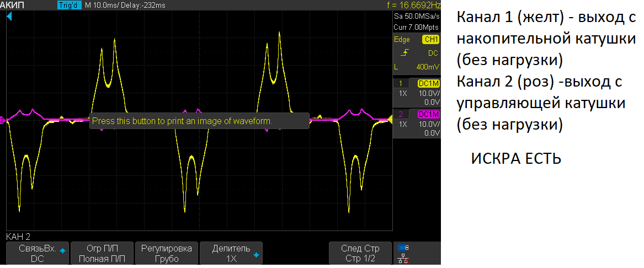Click the network connection status icon
This screenshot has height=268, width=644.
(x=403, y=258)
